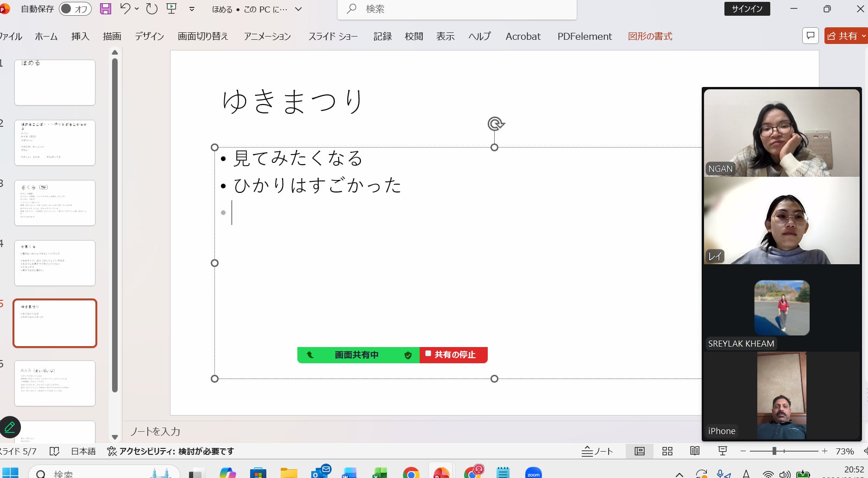The height and width of the screenshot is (478, 868).
Task: Adjust the zoom slider in status bar
Action: coord(774,451)
